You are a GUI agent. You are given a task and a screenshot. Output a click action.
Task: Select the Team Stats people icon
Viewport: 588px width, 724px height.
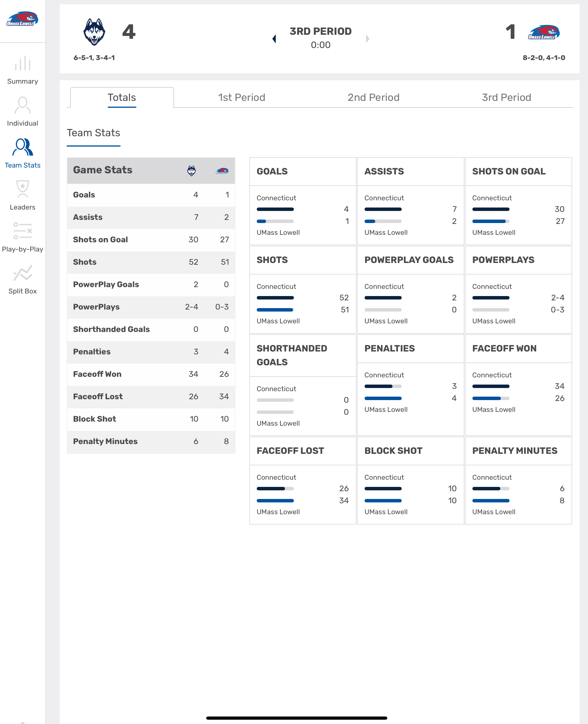pyautogui.click(x=23, y=147)
